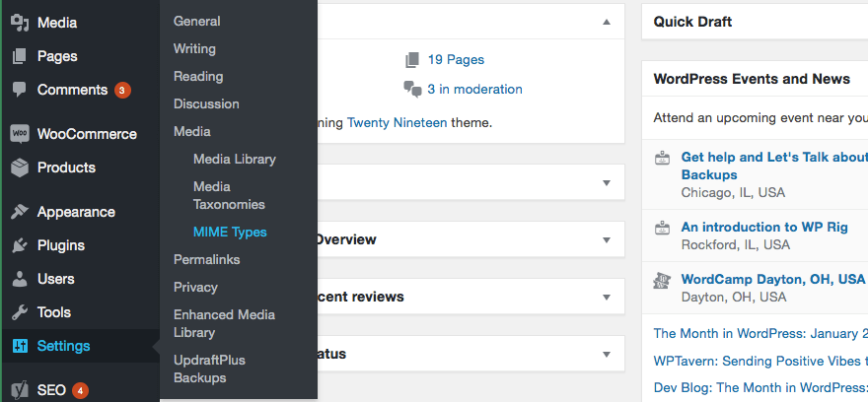This screenshot has height=402, width=868.
Task: Click the Appearance paintbrush icon
Action: 19,212
